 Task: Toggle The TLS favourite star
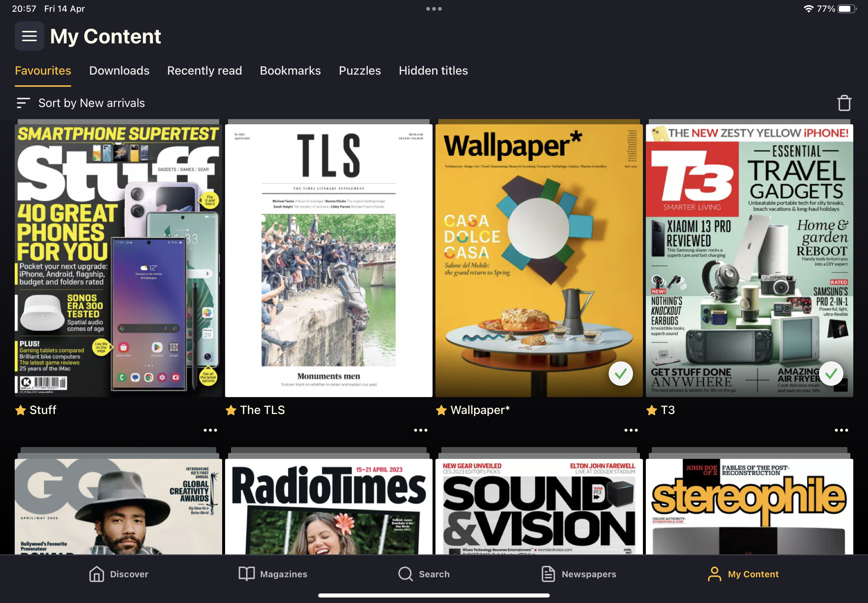(231, 410)
